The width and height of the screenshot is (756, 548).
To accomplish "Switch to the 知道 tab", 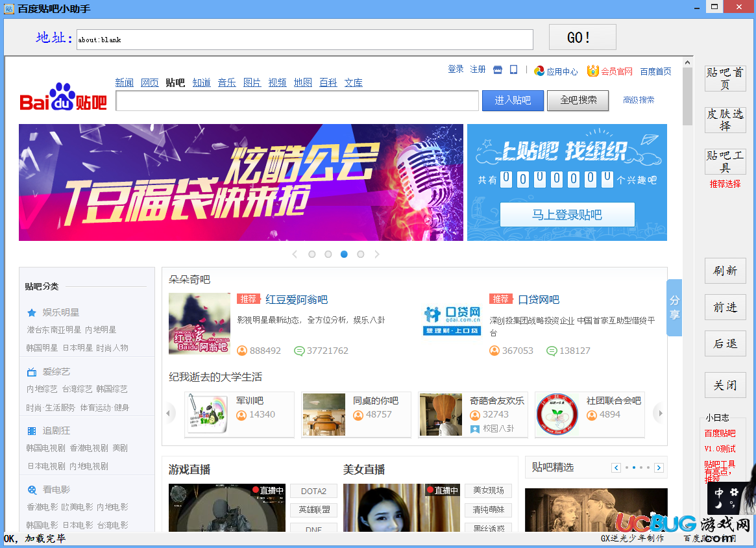I will pos(202,83).
